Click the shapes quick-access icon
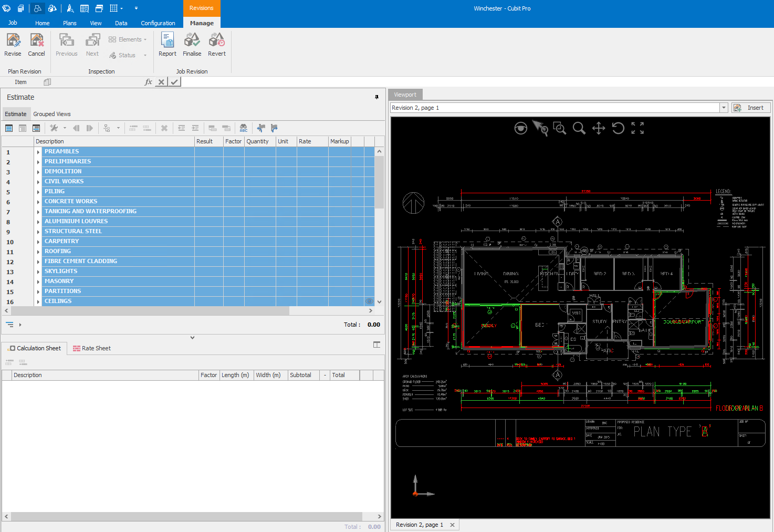 [38, 8]
